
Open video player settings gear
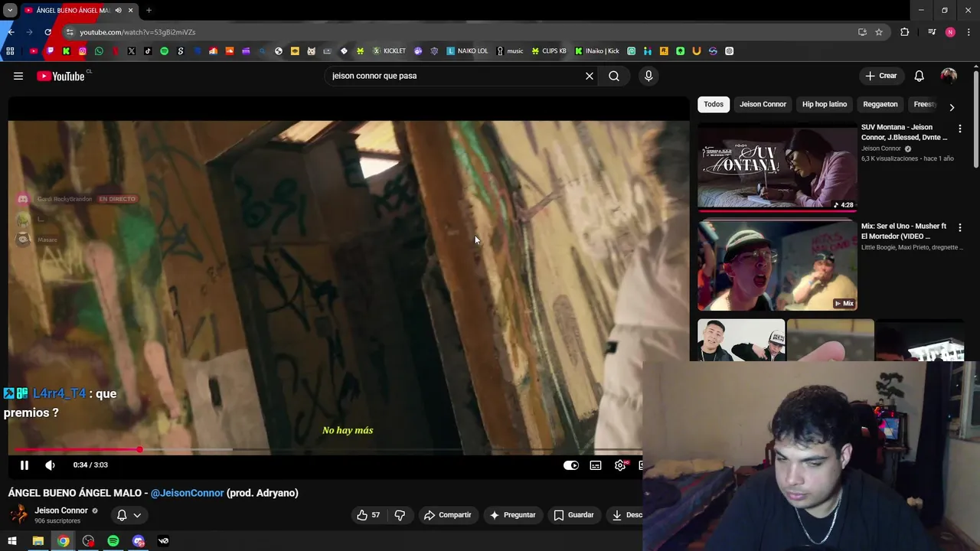point(620,465)
